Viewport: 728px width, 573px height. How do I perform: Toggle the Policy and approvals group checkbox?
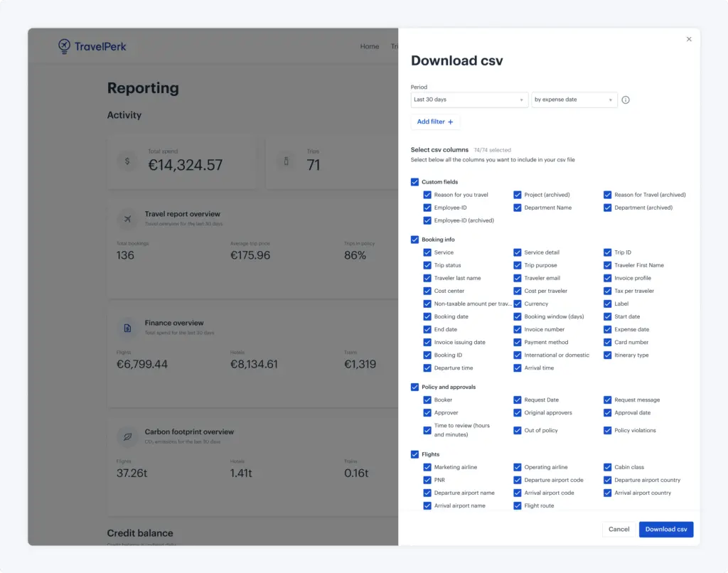pos(414,387)
